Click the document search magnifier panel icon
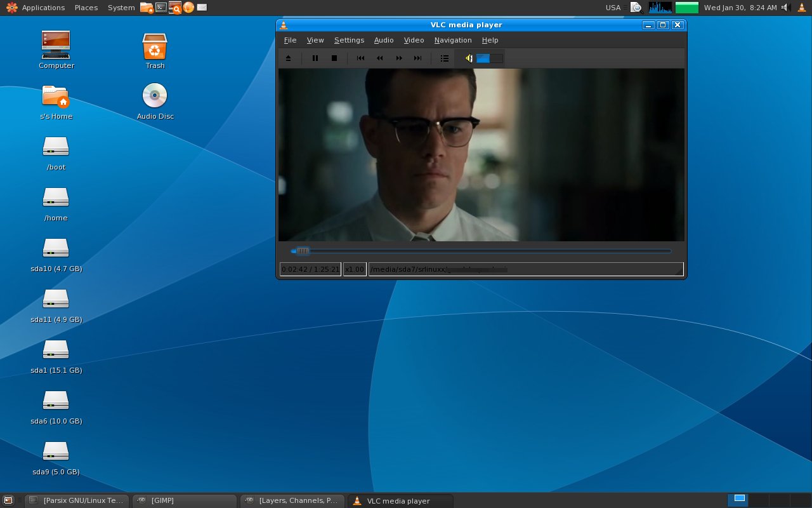 pyautogui.click(x=636, y=8)
